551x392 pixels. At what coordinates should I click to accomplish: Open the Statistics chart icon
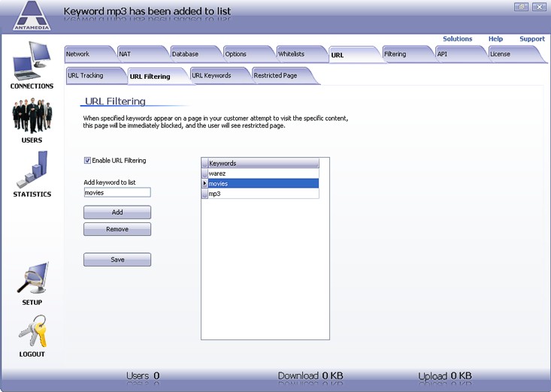tap(32, 170)
